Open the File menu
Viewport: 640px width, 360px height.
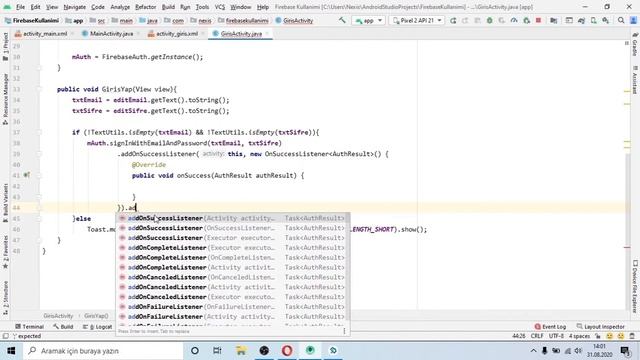click(20, 7)
